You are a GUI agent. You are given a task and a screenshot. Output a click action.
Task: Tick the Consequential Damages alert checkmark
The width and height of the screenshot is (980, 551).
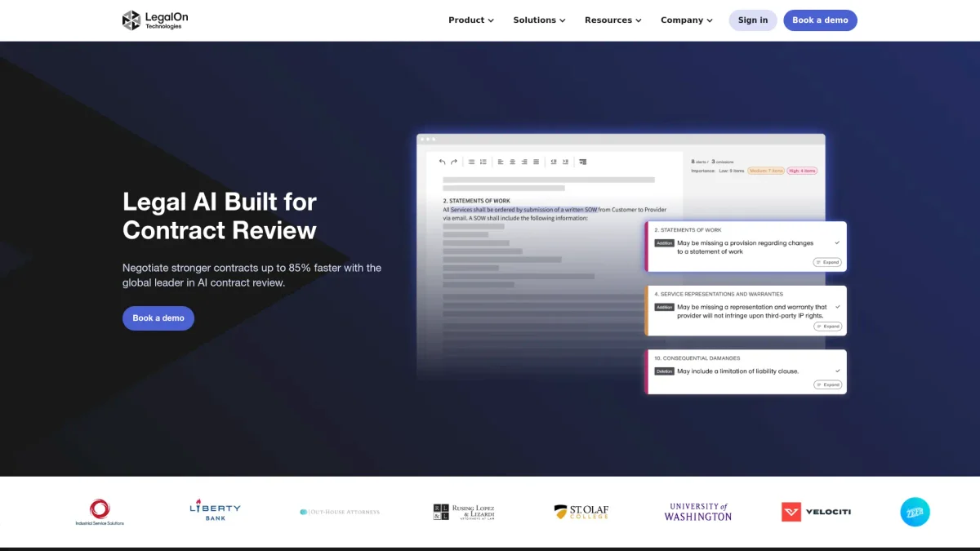point(837,371)
